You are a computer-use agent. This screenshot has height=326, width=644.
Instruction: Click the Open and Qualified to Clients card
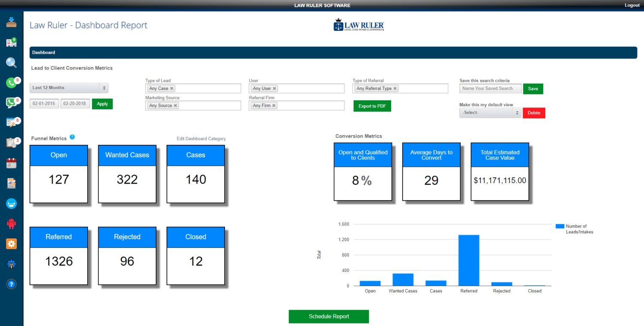(x=363, y=172)
